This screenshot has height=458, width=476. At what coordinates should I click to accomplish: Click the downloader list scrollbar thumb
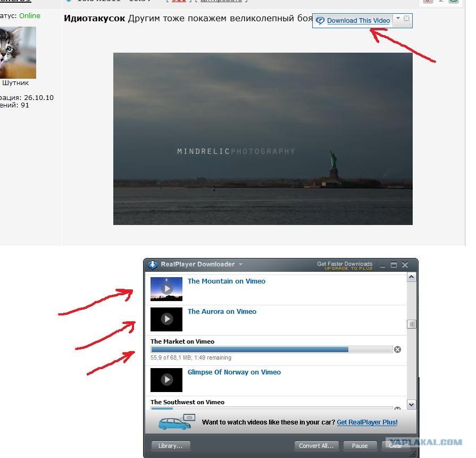[411, 324]
